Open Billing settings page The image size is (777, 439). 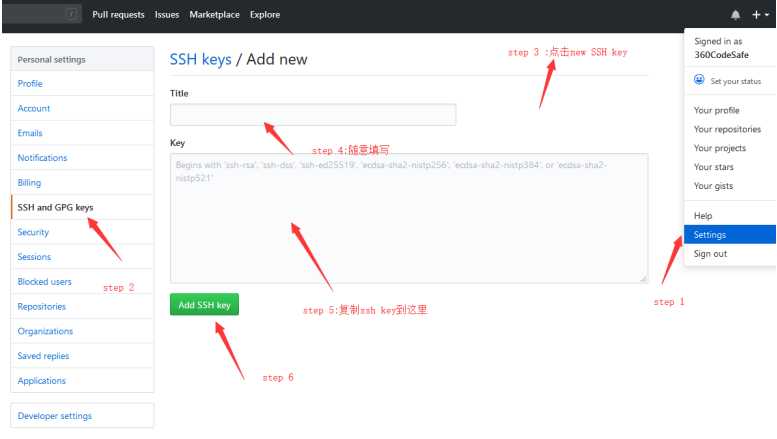click(82, 182)
